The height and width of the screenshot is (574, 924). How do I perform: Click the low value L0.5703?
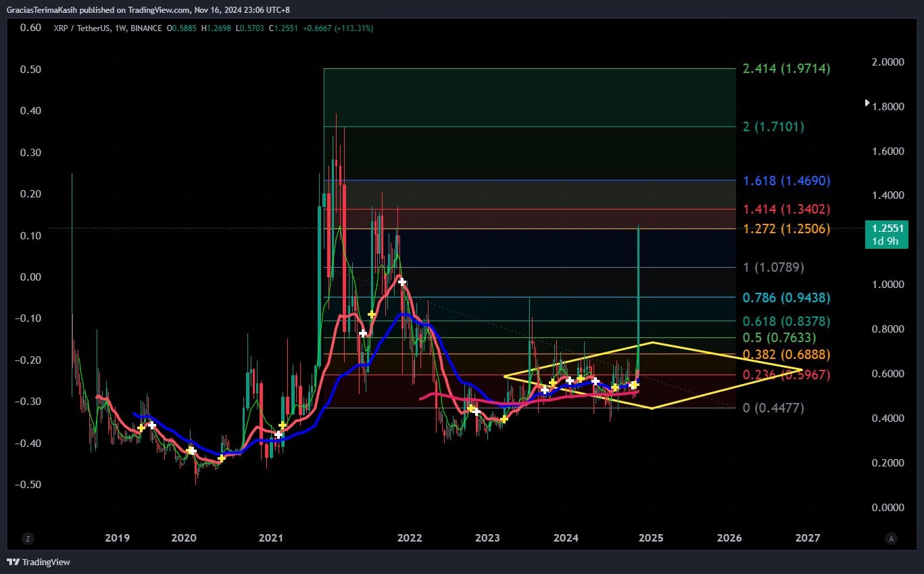pos(250,28)
